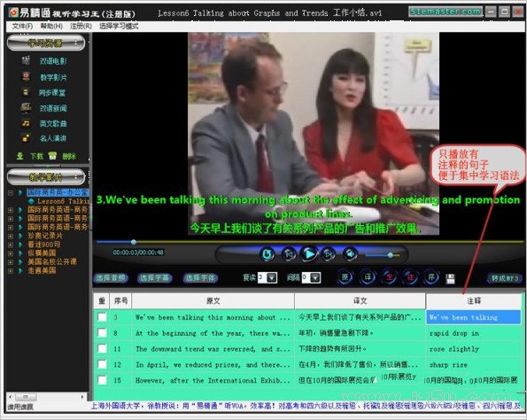Click the cyan arrow icon beside 美国名校公开课
This screenshot has width=527, height=420.
pos(20,262)
